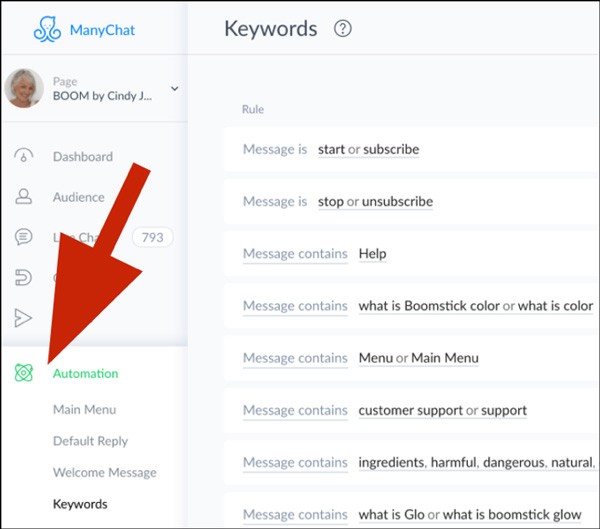
Task: Click the Dashboard gauge icon
Action: [24, 155]
